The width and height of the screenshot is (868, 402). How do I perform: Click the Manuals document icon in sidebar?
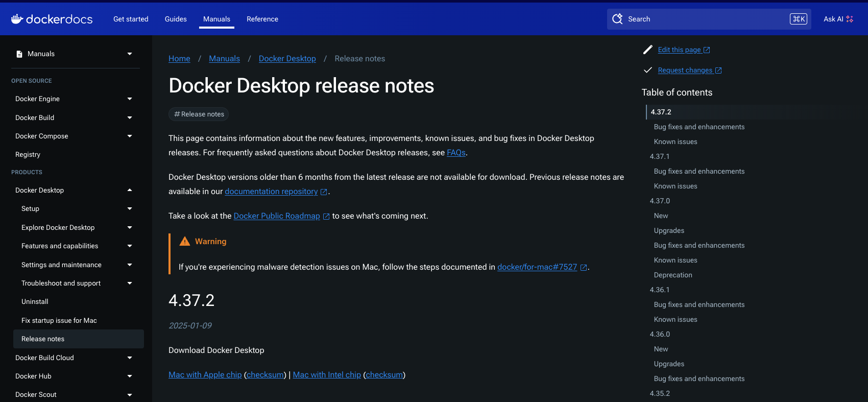pyautogui.click(x=19, y=54)
